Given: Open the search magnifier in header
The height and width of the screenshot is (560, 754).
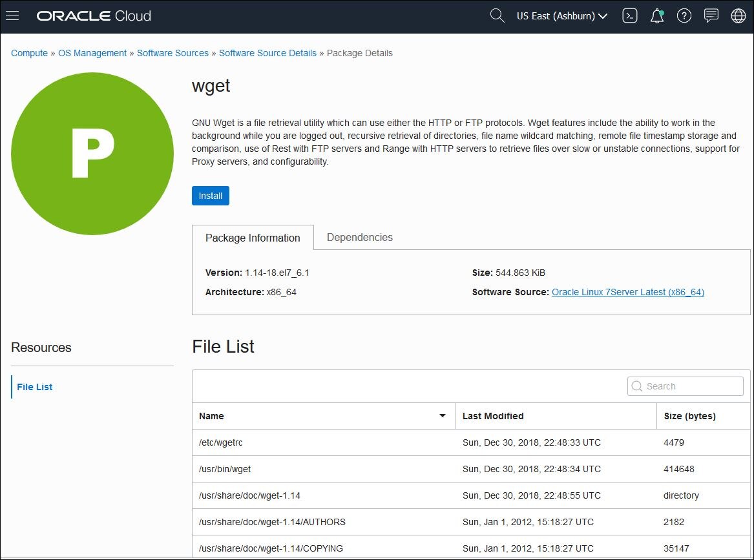Looking at the screenshot, I should click(497, 16).
